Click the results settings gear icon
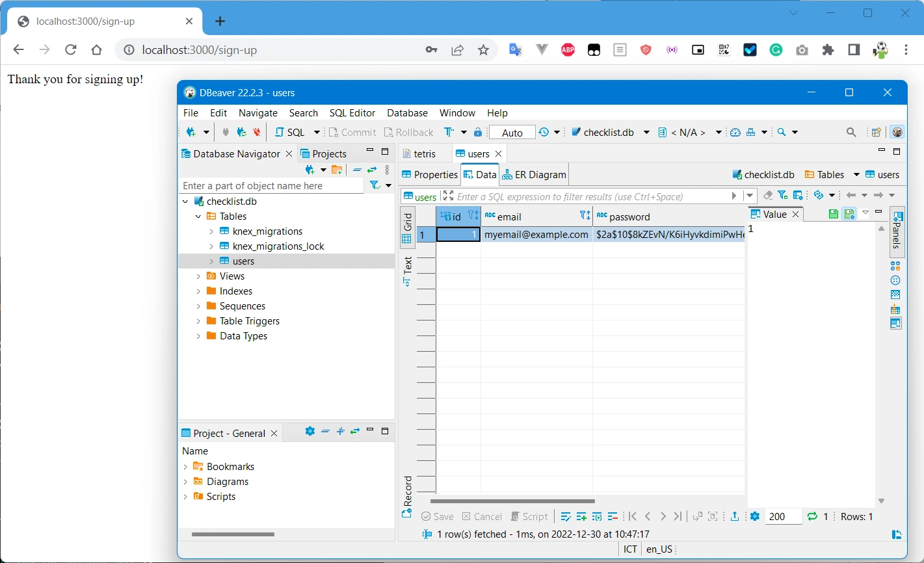 754,516
